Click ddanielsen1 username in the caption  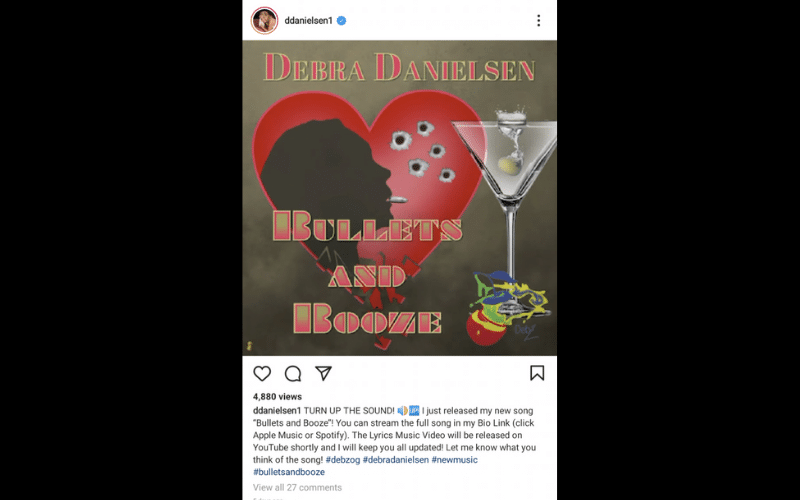click(x=277, y=411)
